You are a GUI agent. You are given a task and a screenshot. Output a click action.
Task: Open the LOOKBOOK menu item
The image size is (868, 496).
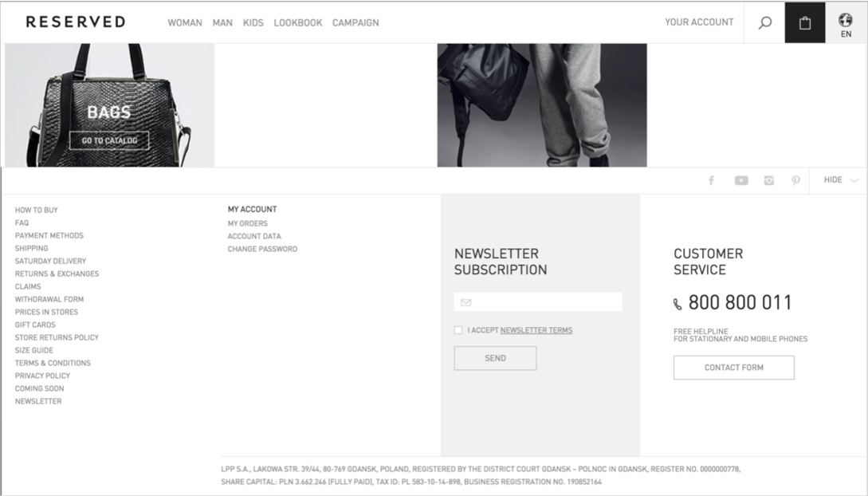tap(298, 22)
